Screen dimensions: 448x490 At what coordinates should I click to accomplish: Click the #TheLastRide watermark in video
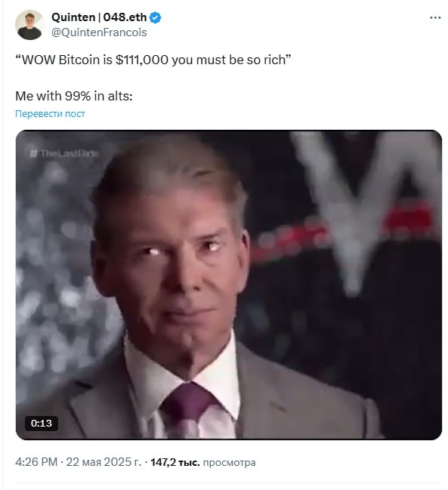pos(64,153)
